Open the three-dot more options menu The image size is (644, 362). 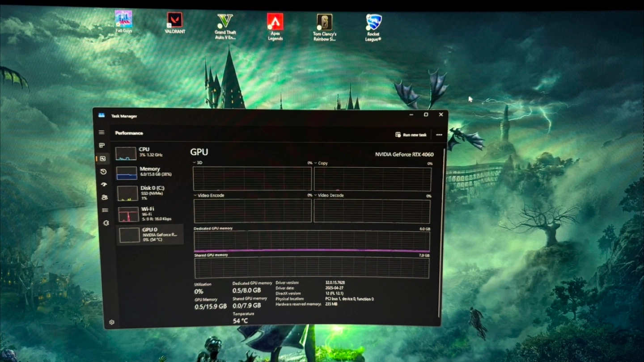click(x=439, y=135)
